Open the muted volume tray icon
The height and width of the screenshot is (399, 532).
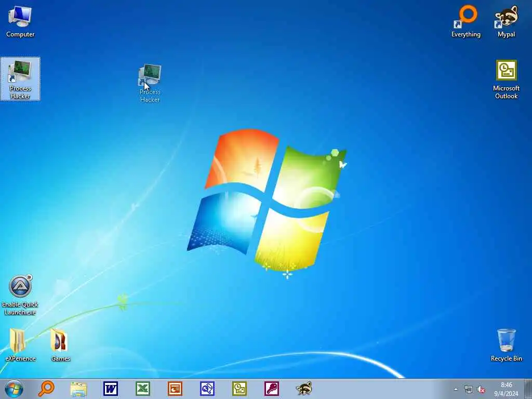coord(481,390)
